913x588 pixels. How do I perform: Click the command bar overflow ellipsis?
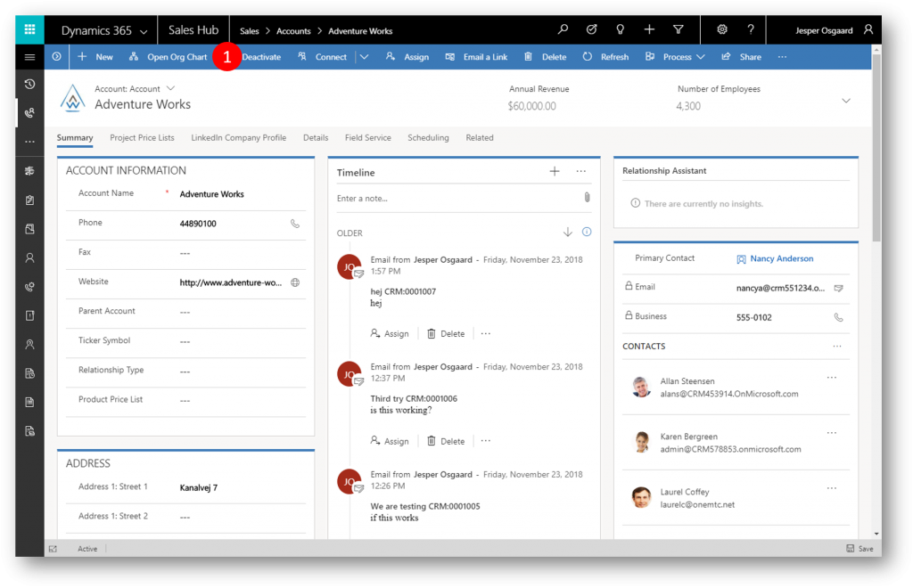[782, 57]
